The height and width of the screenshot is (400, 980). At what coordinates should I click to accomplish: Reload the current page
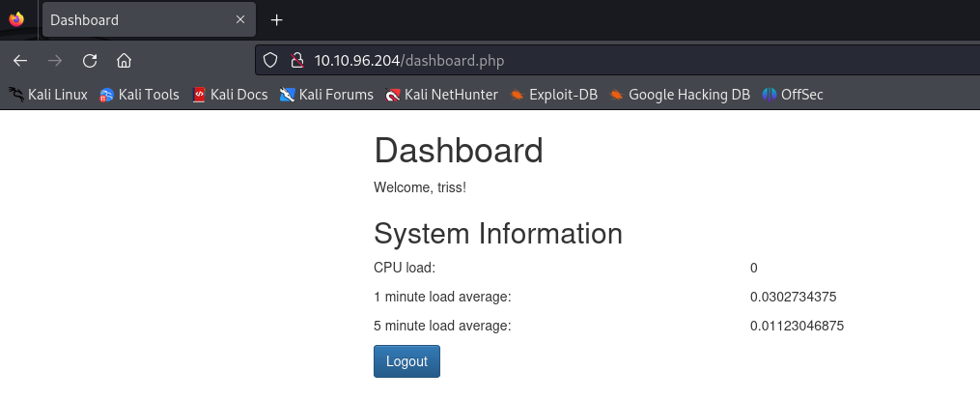(90, 61)
